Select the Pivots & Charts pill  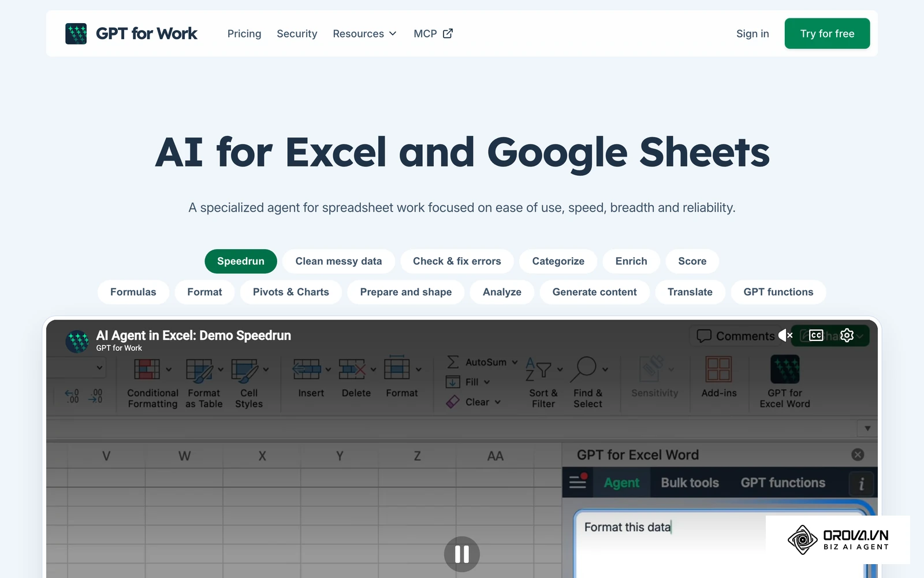click(x=291, y=292)
